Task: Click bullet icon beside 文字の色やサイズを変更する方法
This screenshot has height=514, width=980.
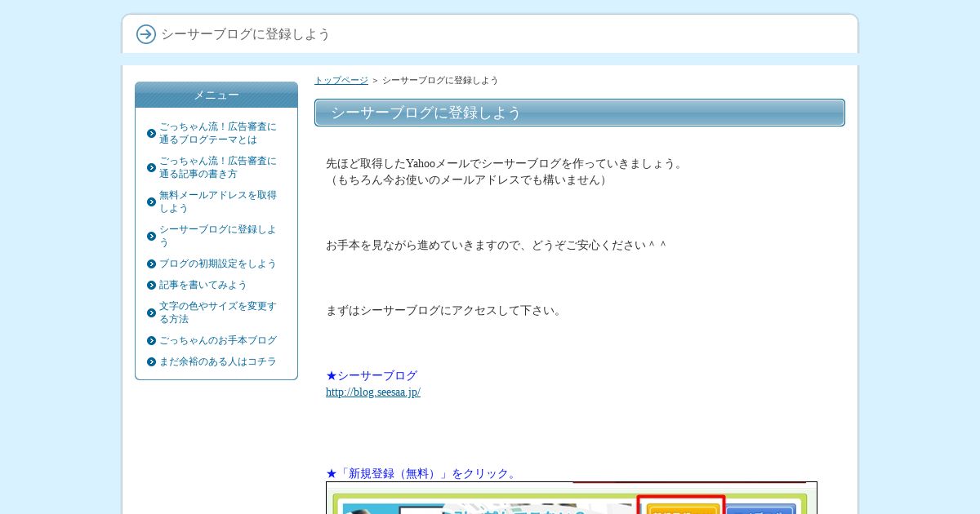Action: 151,312
